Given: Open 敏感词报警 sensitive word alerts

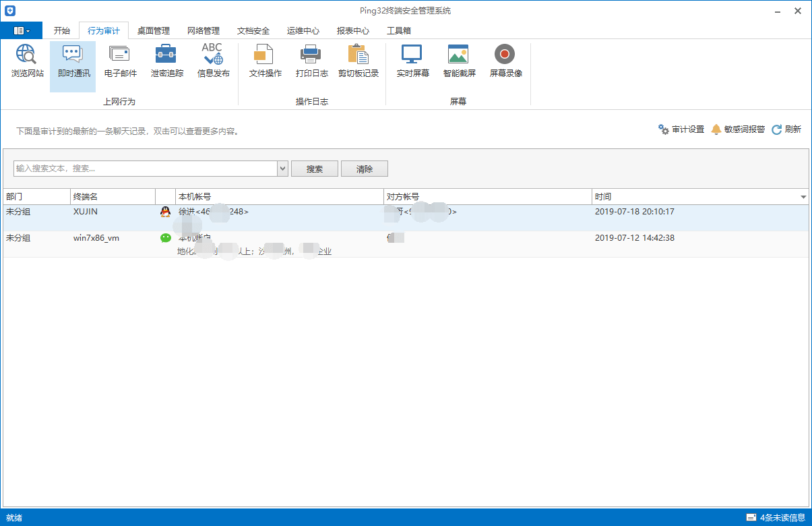Looking at the screenshot, I should tap(738, 129).
